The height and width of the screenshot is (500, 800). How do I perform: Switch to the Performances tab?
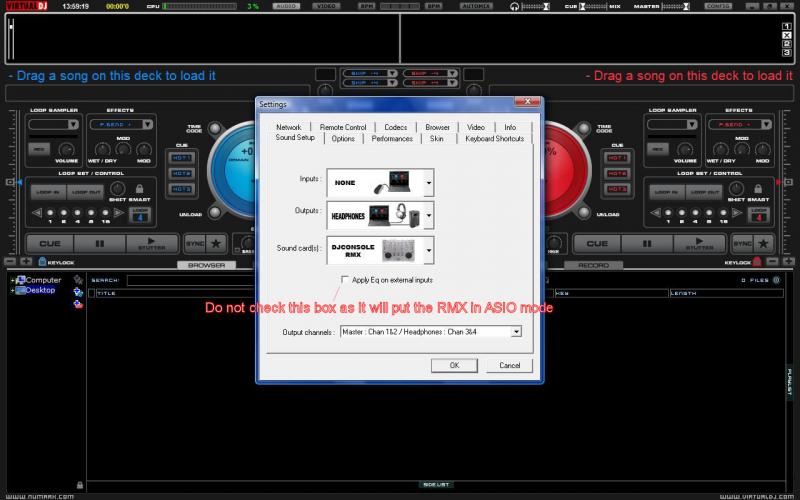pyautogui.click(x=392, y=138)
